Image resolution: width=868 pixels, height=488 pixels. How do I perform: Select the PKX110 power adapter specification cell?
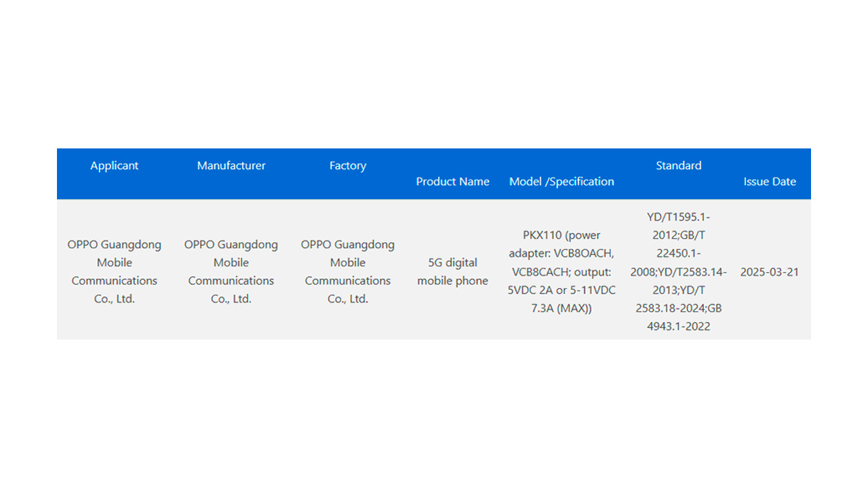click(x=561, y=272)
